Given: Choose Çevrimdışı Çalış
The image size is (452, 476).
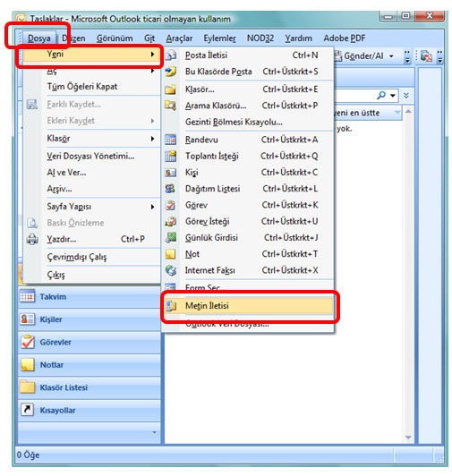Looking at the screenshot, I should point(90,257).
